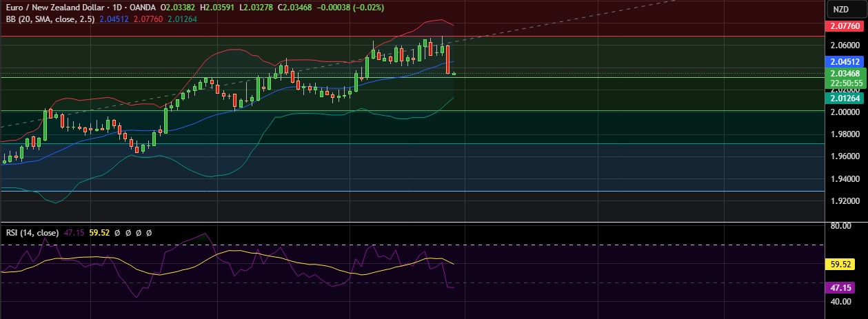
Task: Click the current price label 2.03468
Action: [846, 73]
